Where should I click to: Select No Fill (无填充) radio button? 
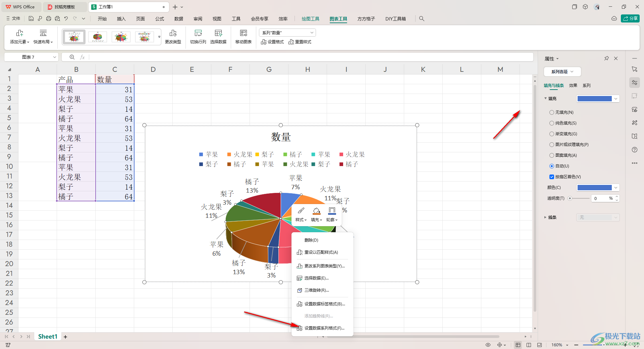tap(551, 112)
